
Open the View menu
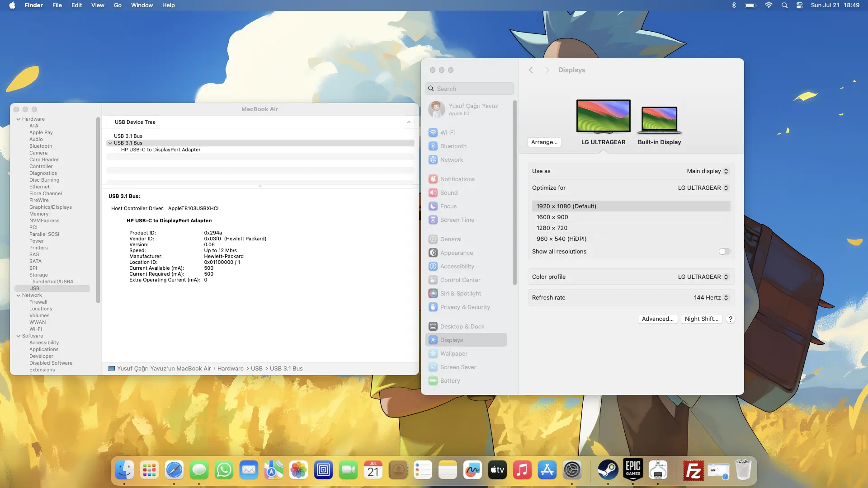click(98, 5)
